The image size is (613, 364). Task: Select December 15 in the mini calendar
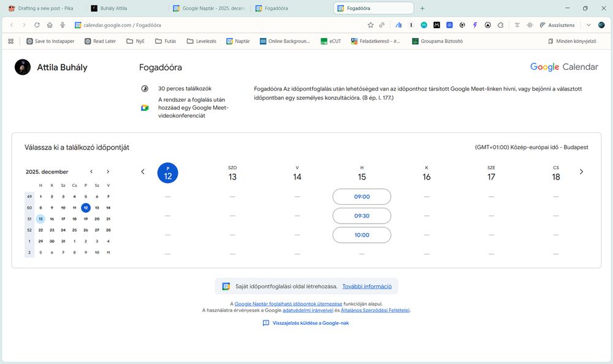[x=40, y=219]
